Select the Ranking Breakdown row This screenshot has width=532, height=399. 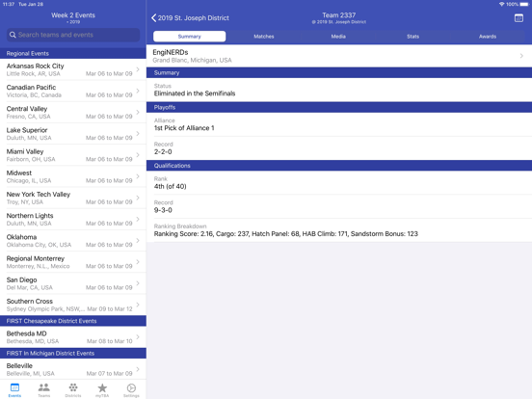(x=339, y=230)
